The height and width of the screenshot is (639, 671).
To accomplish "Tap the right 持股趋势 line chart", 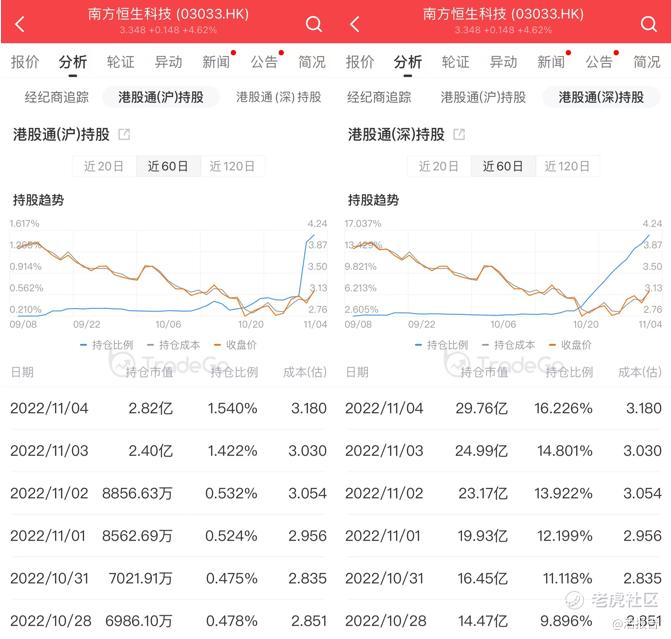I will coord(503,274).
